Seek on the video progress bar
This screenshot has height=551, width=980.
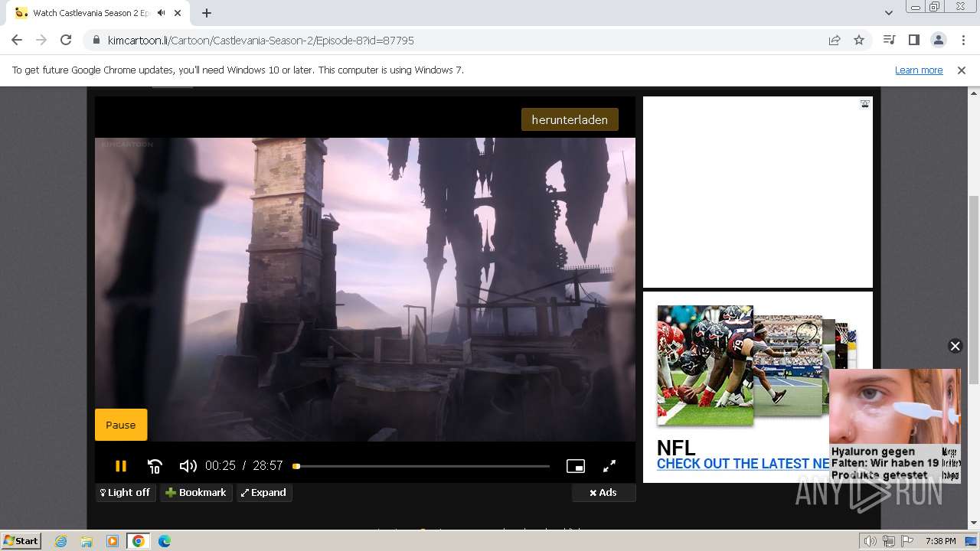(x=421, y=466)
